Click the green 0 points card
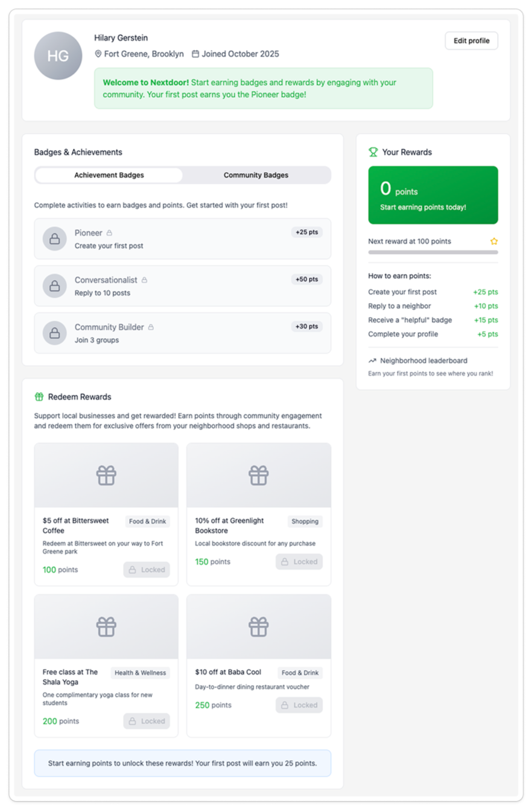532x810 pixels. (433, 195)
